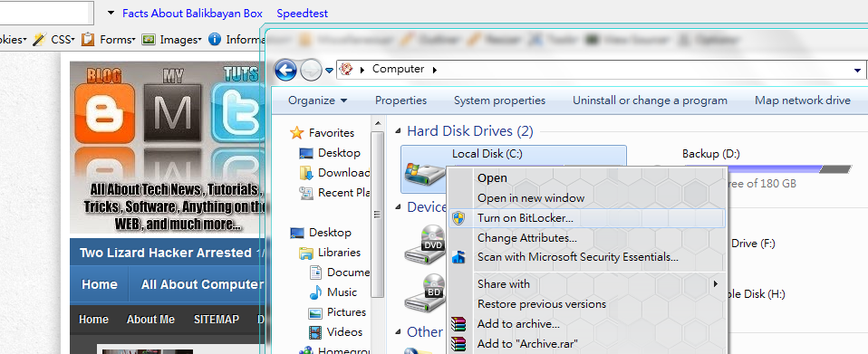
Task: Click Properties in Explorer toolbar
Action: (400, 100)
